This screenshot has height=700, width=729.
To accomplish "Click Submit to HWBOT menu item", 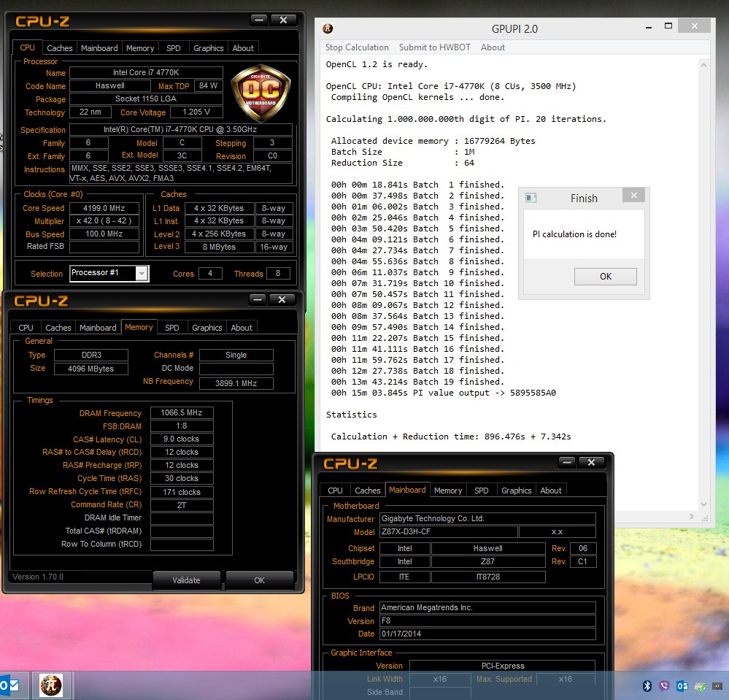I will pyautogui.click(x=434, y=47).
